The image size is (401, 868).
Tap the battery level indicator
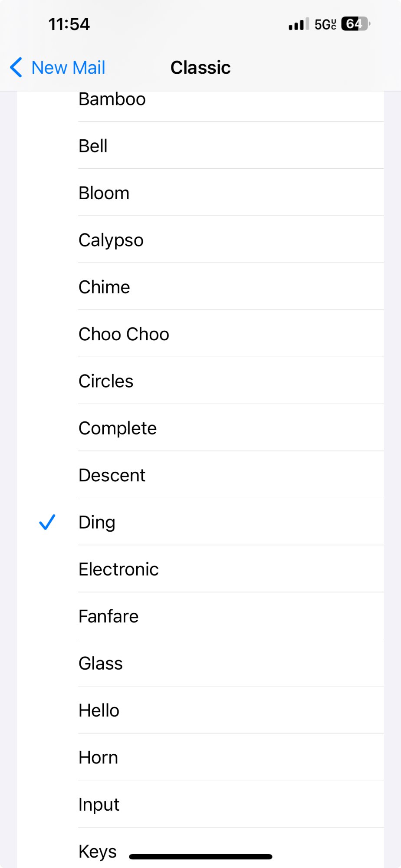pyautogui.click(x=355, y=24)
